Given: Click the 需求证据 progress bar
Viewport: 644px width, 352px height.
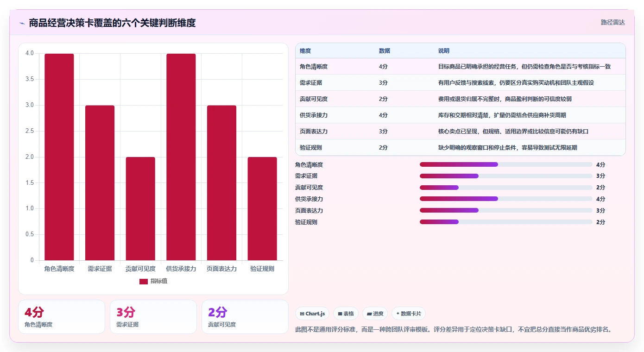Looking at the screenshot, I should pyautogui.click(x=506, y=176).
